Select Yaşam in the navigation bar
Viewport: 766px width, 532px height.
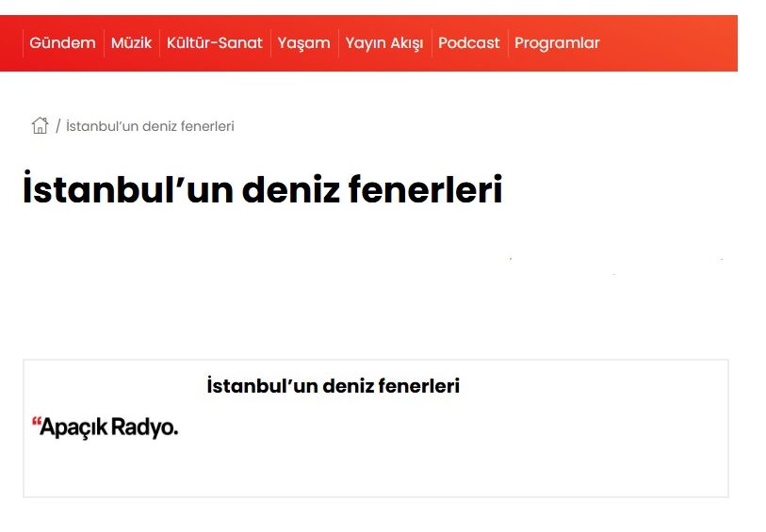pyautogui.click(x=304, y=43)
